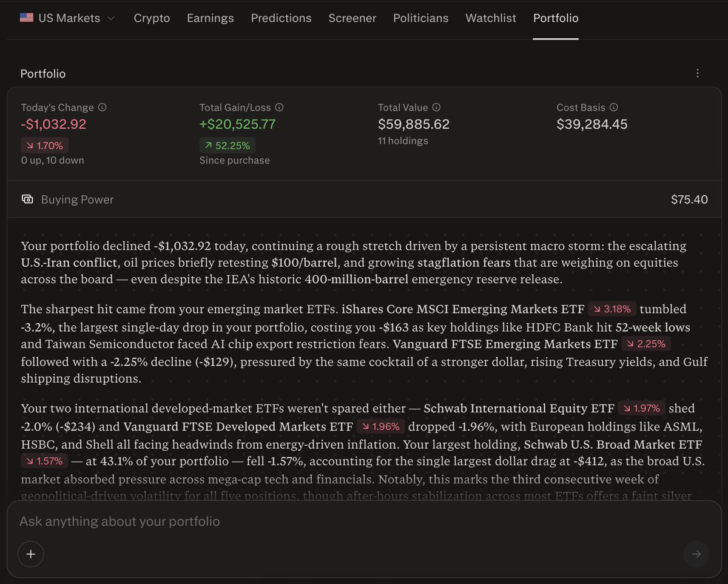This screenshot has height=584, width=728.
Task: Click the Since purchase label
Action: point(235,160)
